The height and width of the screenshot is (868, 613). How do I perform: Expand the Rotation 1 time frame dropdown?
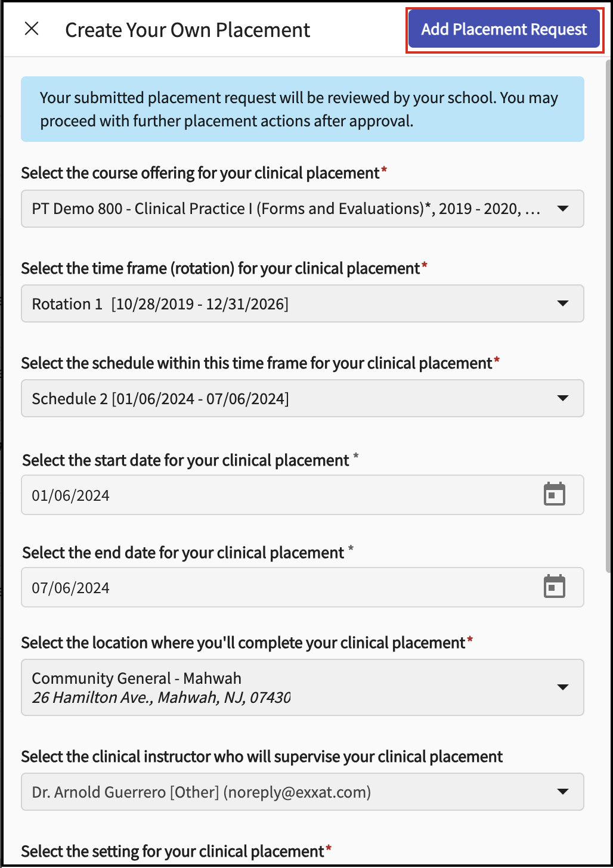286,304
